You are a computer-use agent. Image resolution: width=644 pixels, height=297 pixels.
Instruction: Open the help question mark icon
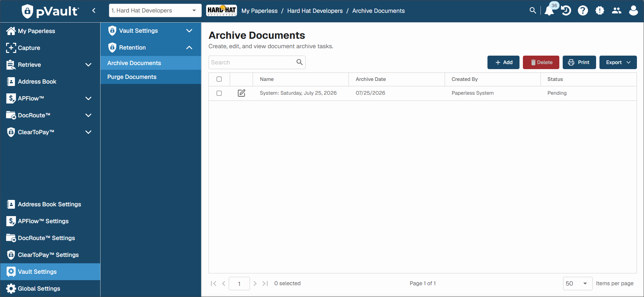click(583, 11)
